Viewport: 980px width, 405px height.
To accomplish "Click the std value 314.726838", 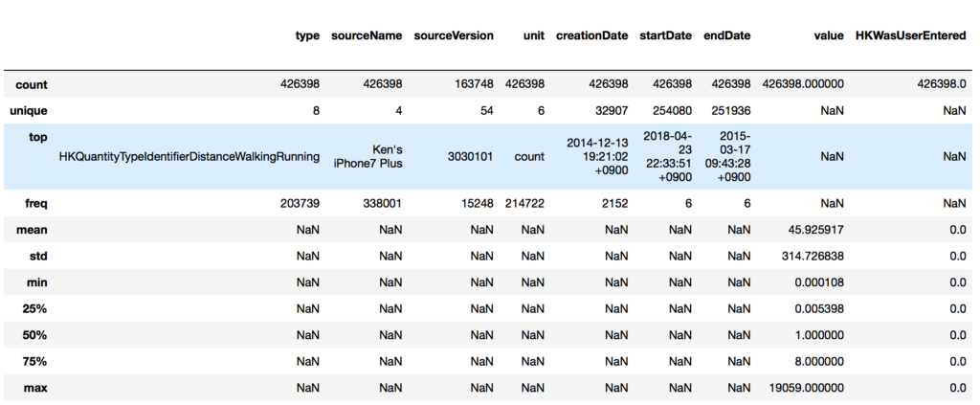I will click(x=814, y=256).
